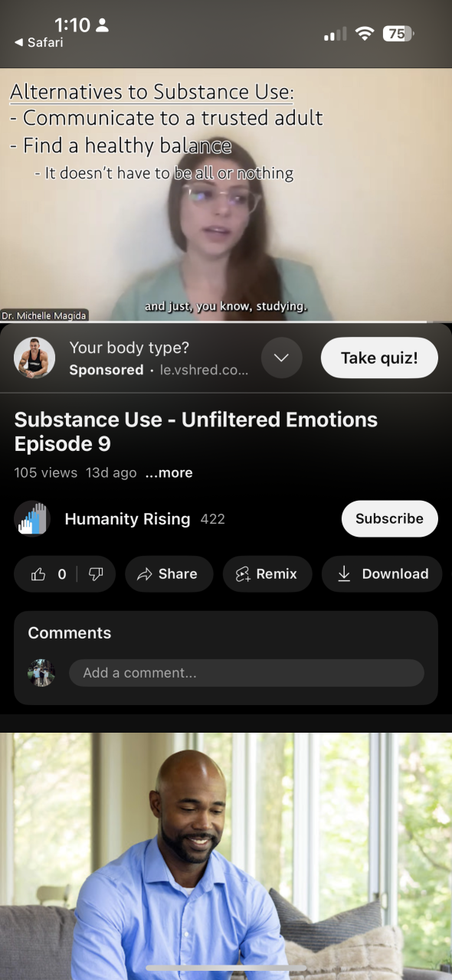
Task: Go back to Safari via status bar
Action: click(39, 43)
